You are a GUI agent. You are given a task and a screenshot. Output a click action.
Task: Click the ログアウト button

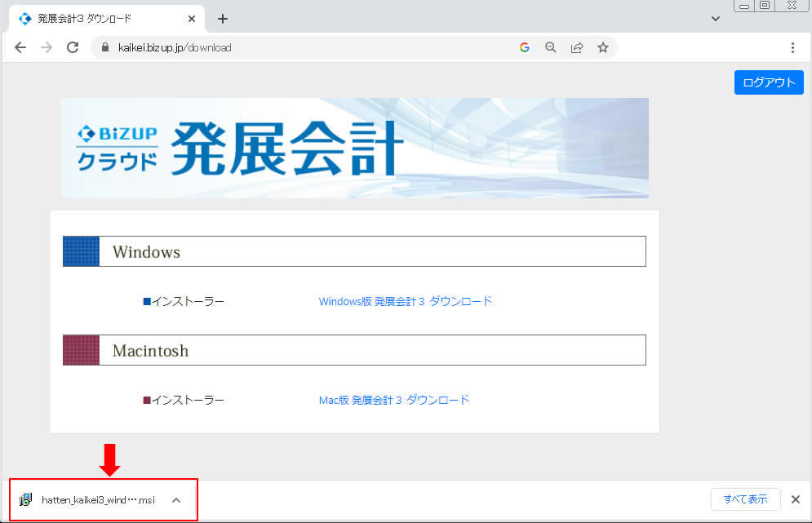click(x=769, y=82)
